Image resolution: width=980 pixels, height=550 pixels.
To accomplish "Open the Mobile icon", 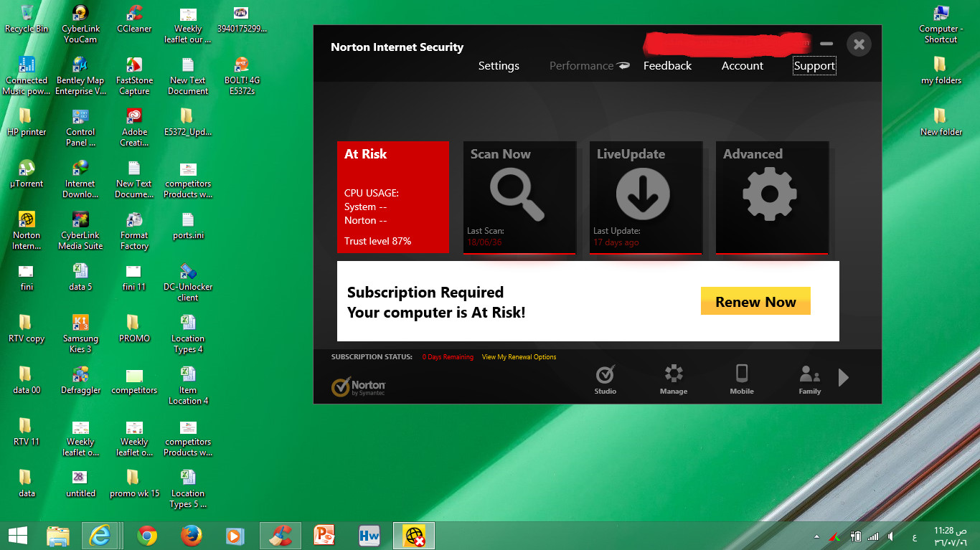I will click(742, 379).
